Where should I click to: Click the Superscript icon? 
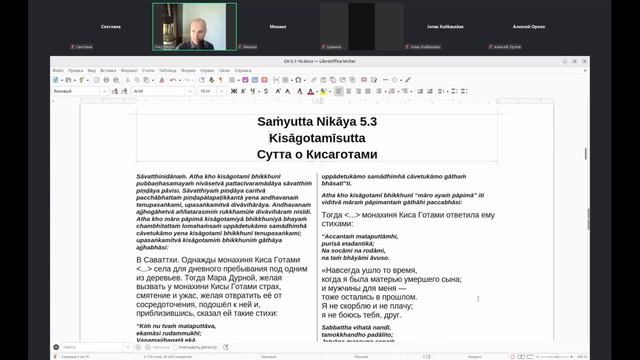pos(278,91)
